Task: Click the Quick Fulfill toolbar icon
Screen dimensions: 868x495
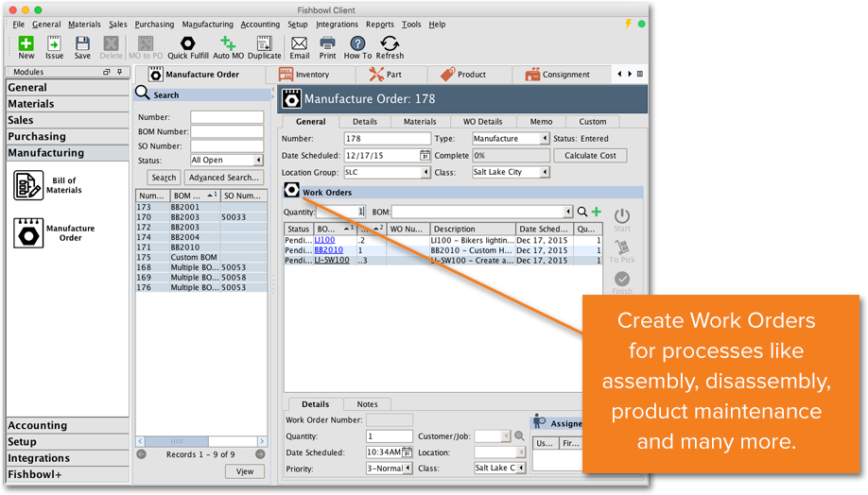Action: [x=187, y=43]
